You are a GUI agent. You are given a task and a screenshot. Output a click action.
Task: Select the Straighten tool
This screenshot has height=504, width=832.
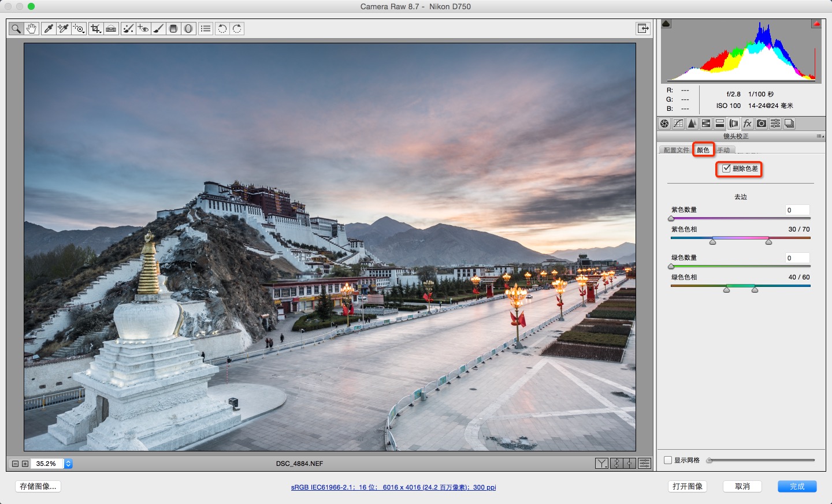tap(112, 28)
